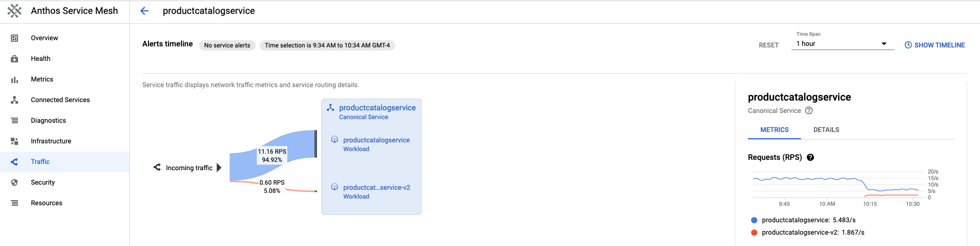Click the Time selection chip
Image resolution: width=980 pixels, height=246 pixels.
327,45
